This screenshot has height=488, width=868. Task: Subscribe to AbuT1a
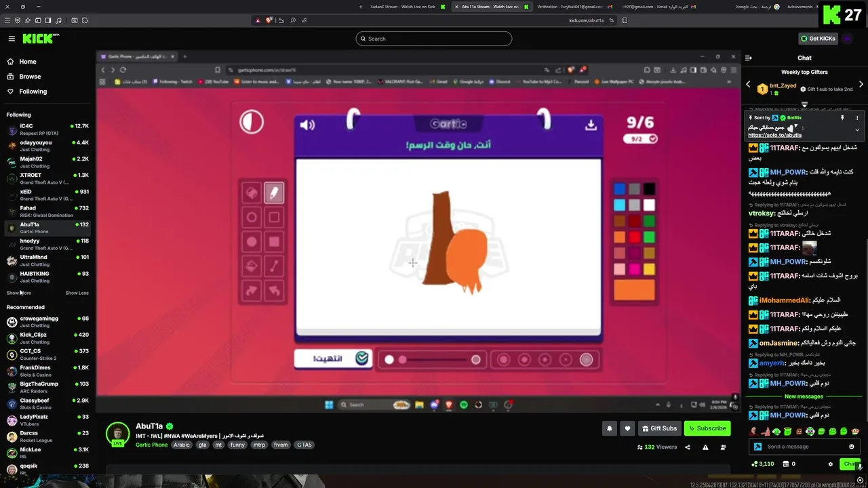707,428
